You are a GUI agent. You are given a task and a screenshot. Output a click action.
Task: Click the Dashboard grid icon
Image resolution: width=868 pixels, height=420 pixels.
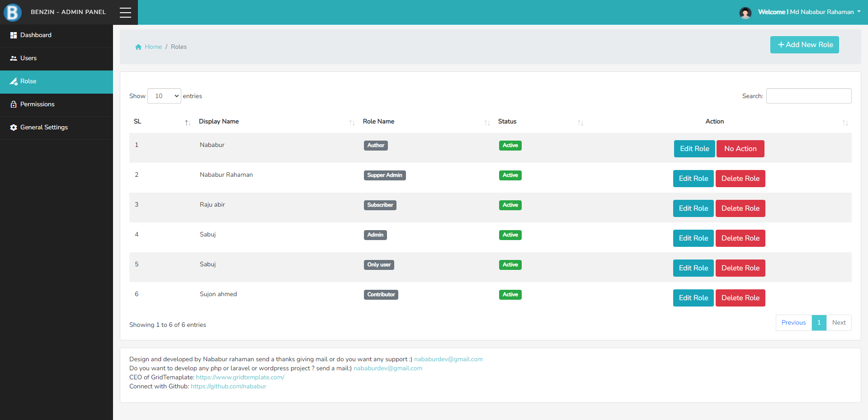tap(14, 35)
